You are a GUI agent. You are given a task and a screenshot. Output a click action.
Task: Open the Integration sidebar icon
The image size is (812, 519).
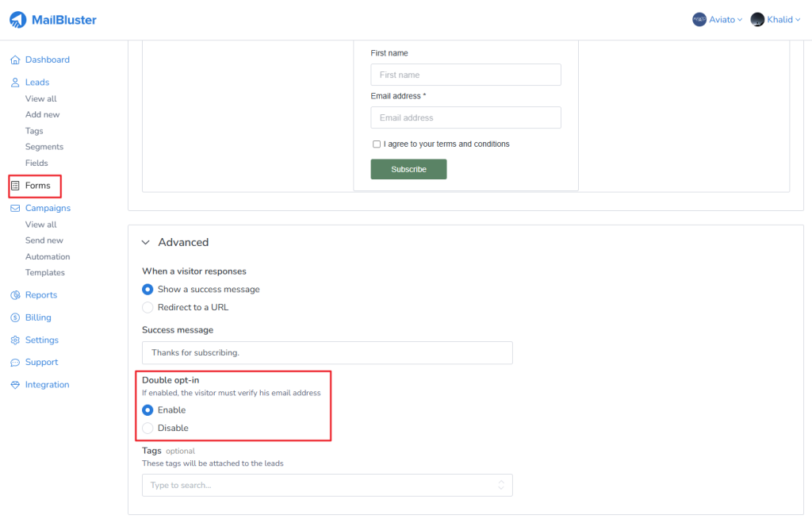[x=14, y=384]
